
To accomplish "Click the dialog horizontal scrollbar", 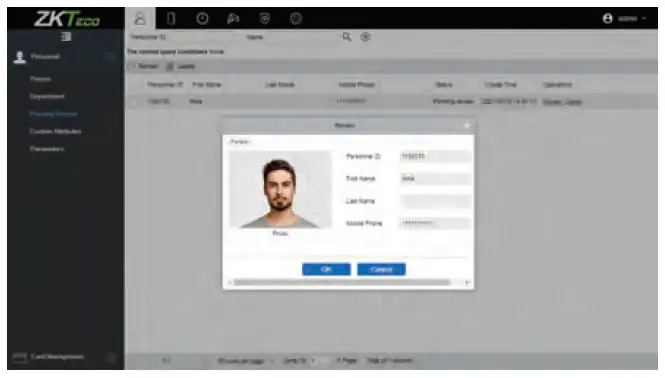I will (342, 283).
